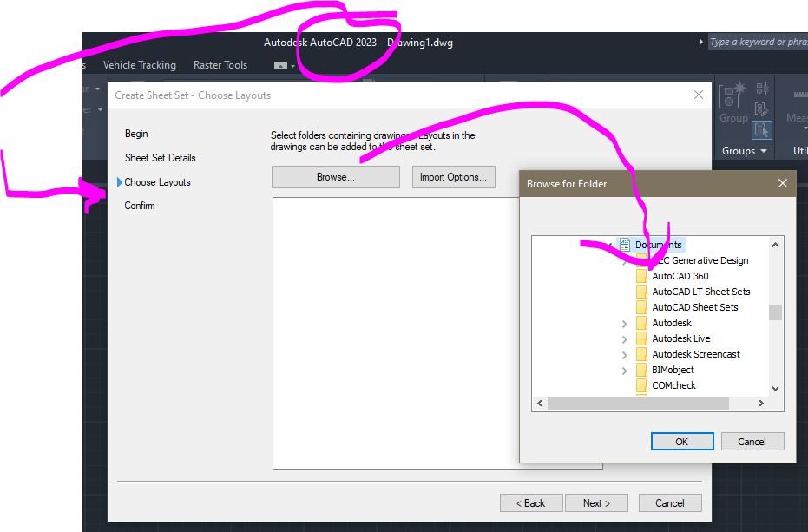Viewport: 808px width, 532px height.
Task: Click the AutoCAD Sheet Sets folder icon
Action: pyautogui.click(x=641, y=307)
